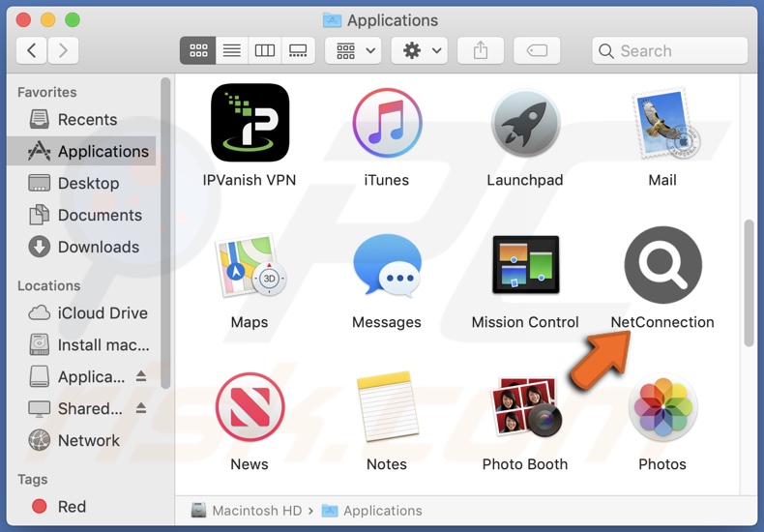
Task: Open Downloads in the sidebar
Action: tap(81, 247)
